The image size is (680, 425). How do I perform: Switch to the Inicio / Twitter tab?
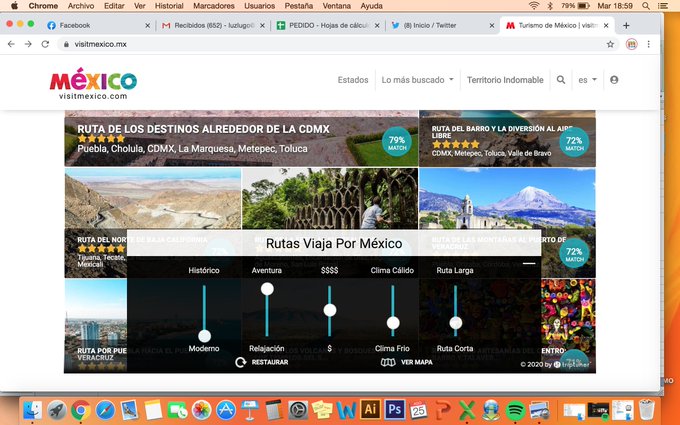click(x=440, y=24)
